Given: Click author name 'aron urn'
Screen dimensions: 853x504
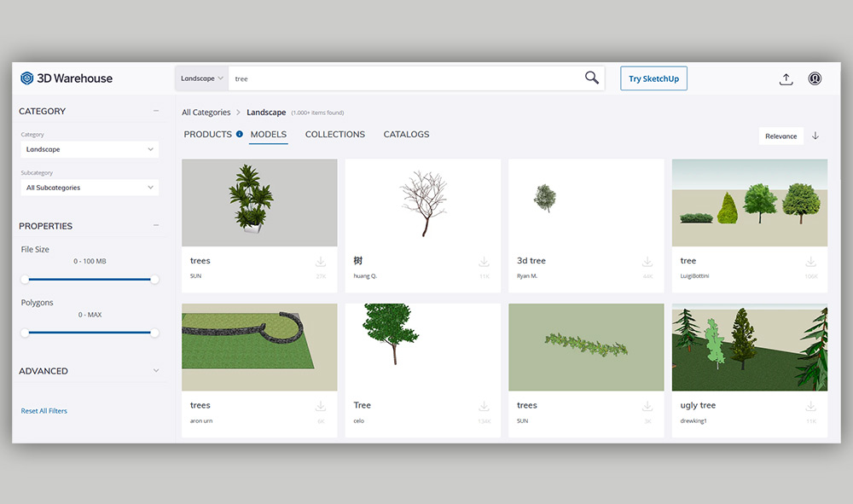Looking at the screenshot, I should (201, 420).
